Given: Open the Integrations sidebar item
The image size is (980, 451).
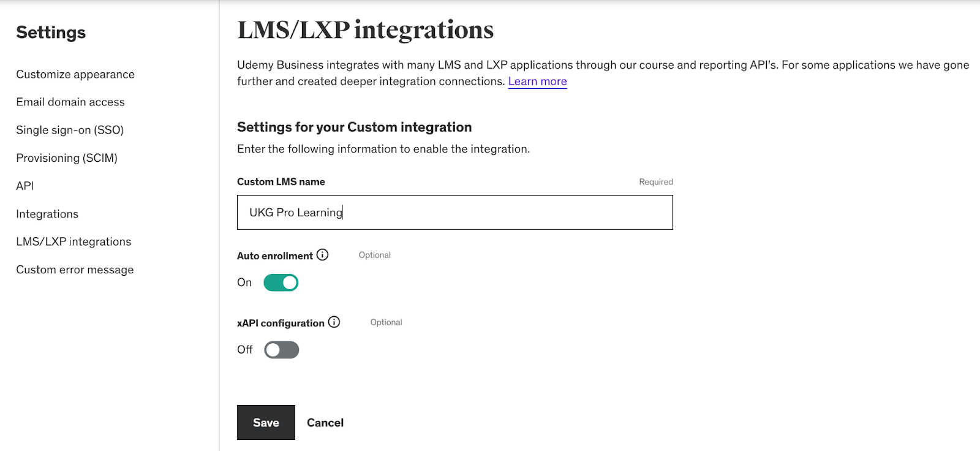Looking at the screenshot, I should coord(47,214).
